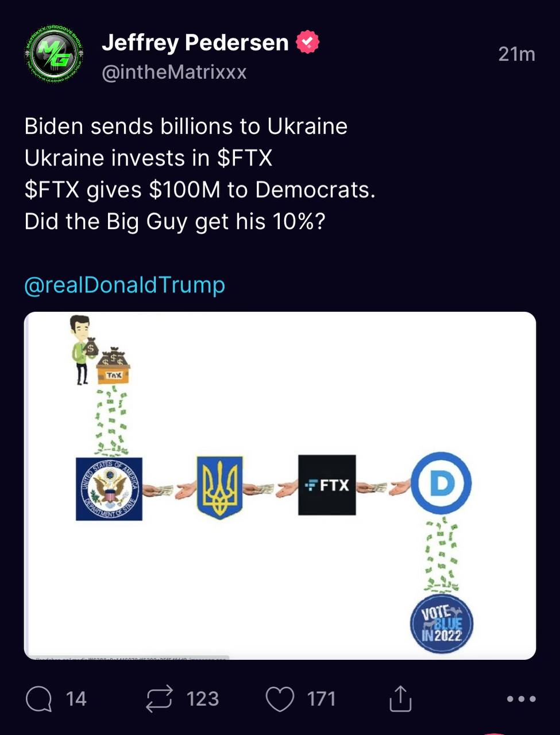The image size is (560, 735).
Task: Repost this post using the arrows icon
Action: coord(159,699)
